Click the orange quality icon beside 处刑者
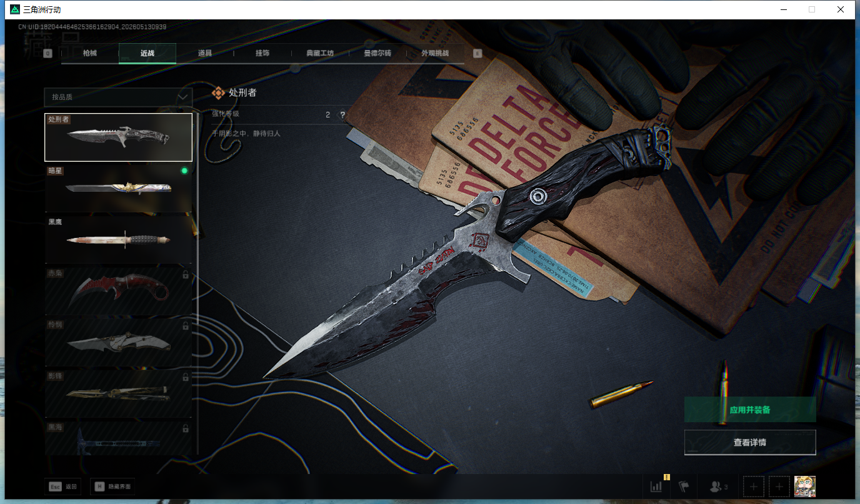The image size is (860, 504). tap(218, 92)
